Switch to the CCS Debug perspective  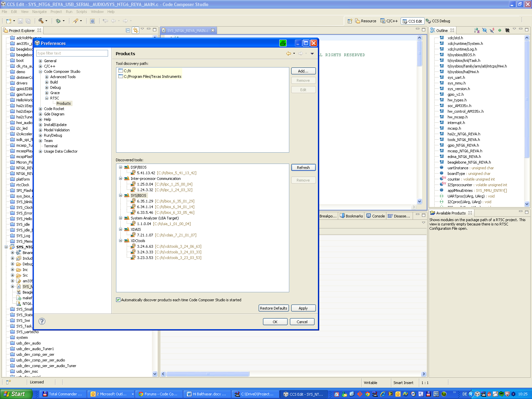tap(438, 21)
